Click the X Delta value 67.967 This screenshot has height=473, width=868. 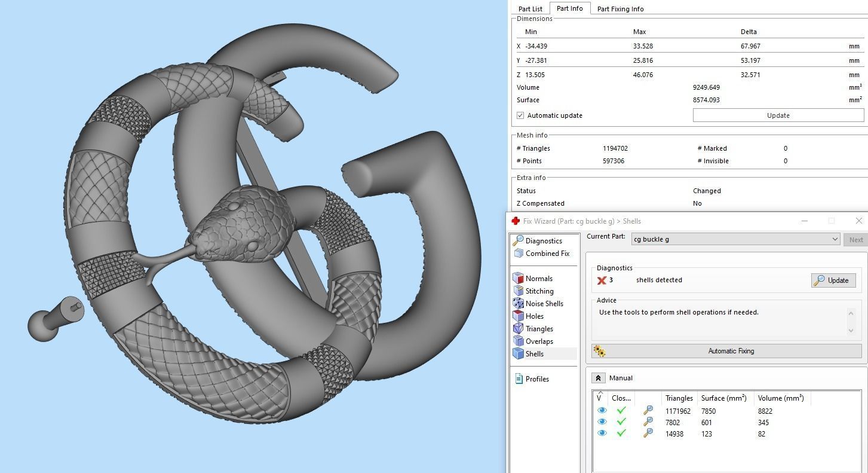coord(750,46)
